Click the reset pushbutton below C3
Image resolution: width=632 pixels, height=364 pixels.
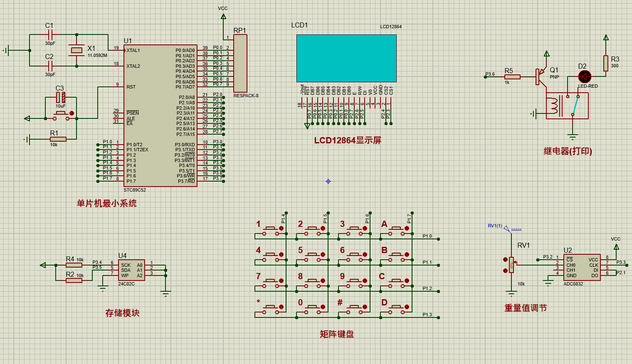[x=61, y=115]
